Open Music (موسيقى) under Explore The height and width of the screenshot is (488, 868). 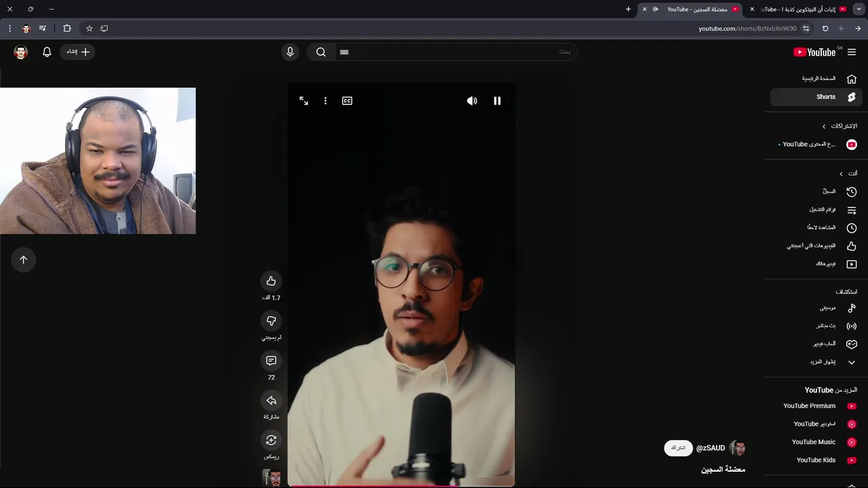[816, 308]
